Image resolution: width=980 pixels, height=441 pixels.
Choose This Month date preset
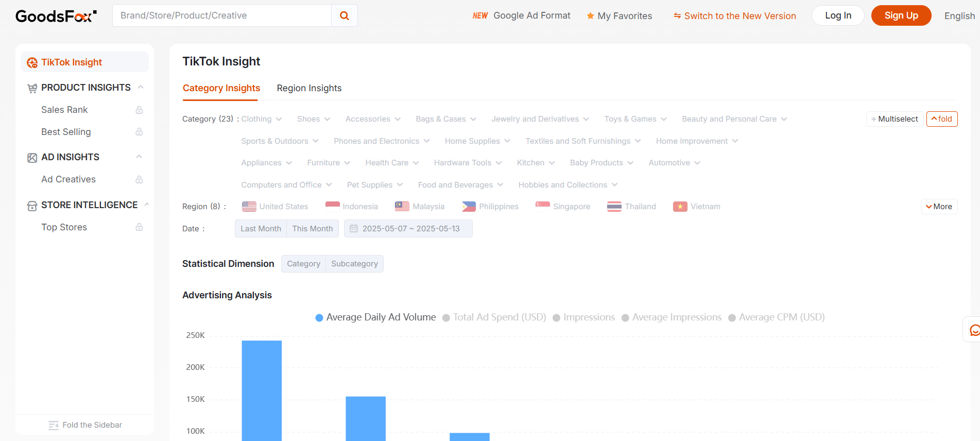coord(313,228)
